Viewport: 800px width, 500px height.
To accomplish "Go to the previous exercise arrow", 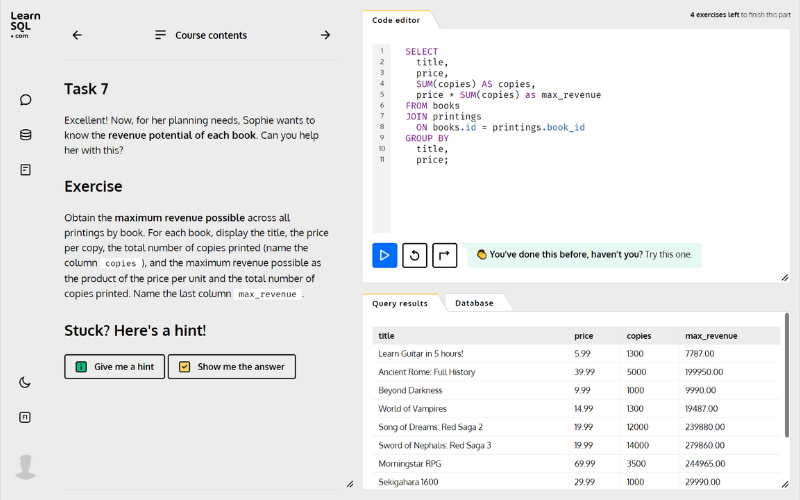I will pyautogui.click(x=77, y=35).
